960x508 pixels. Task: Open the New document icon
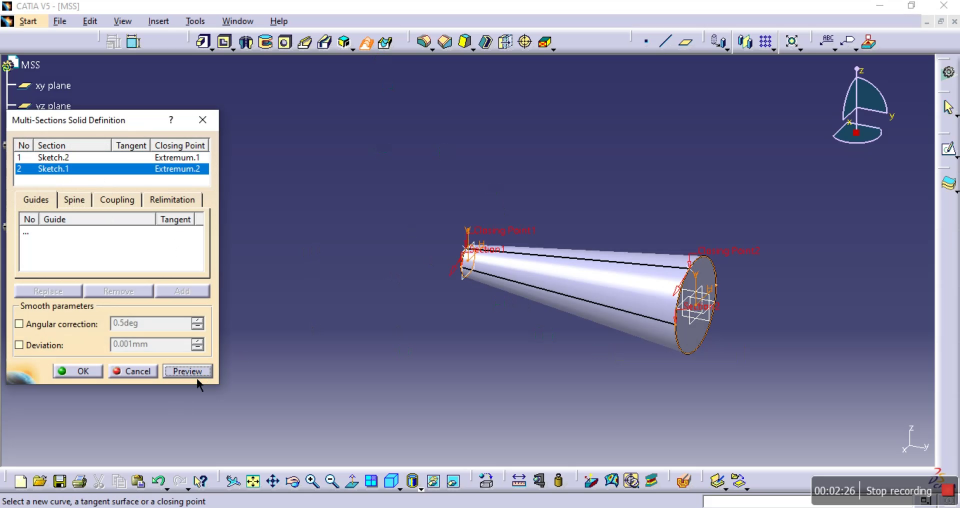tap(20, 481)
